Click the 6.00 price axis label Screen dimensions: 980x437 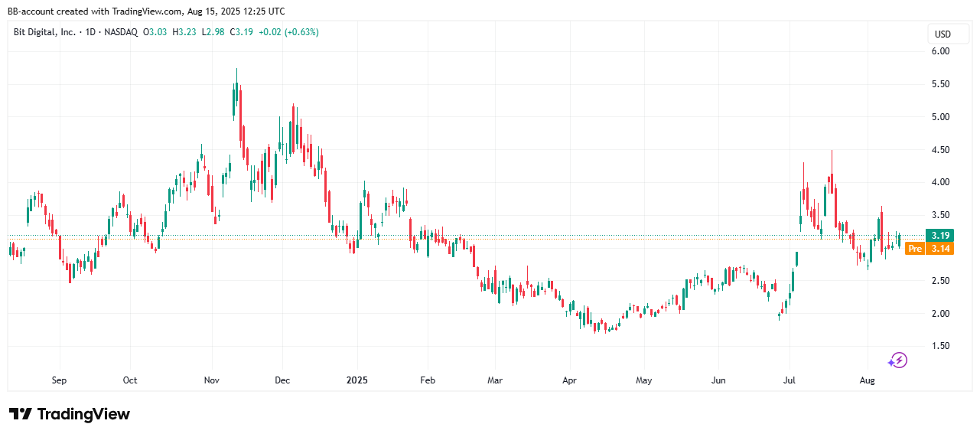[940, 51]
